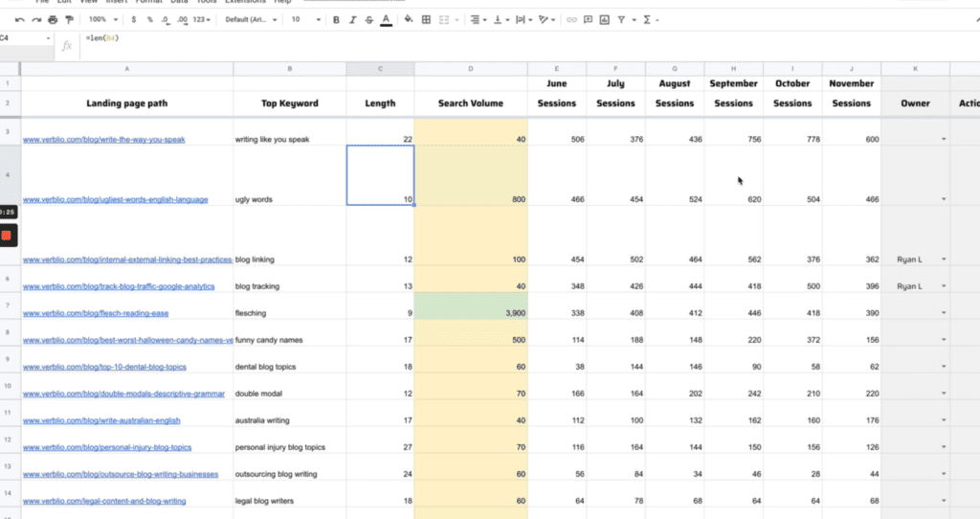Open the text color picker
This screenshot has height=519, width=980.
(386, 19)
